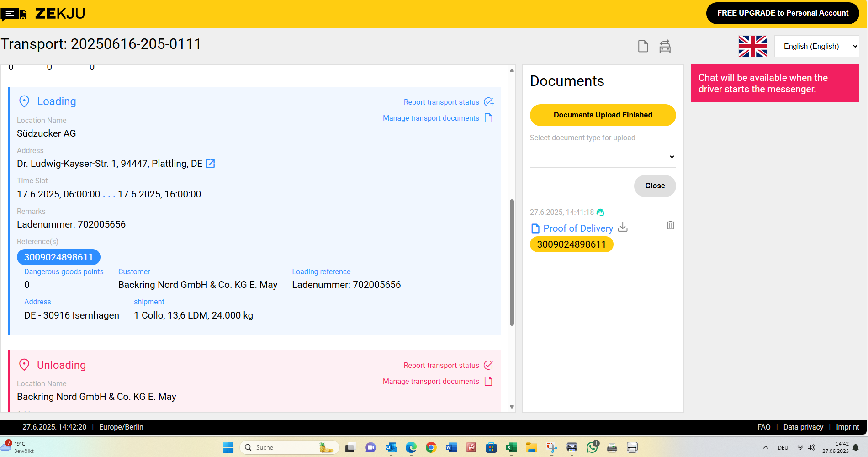Open Excel from the taskbar
This screenshot has height=457, width=868.
click(x=511, y=447)
